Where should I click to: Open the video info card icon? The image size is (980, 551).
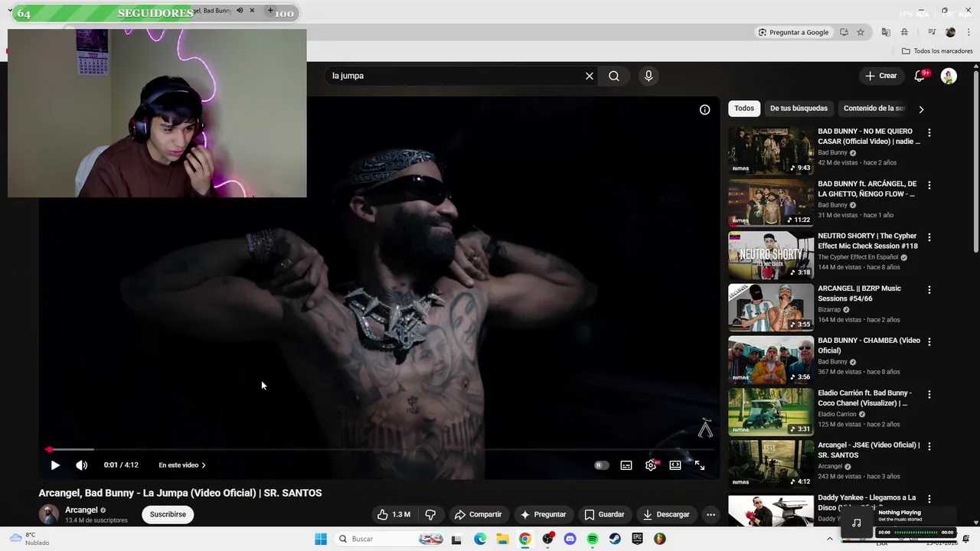[704, 109]
